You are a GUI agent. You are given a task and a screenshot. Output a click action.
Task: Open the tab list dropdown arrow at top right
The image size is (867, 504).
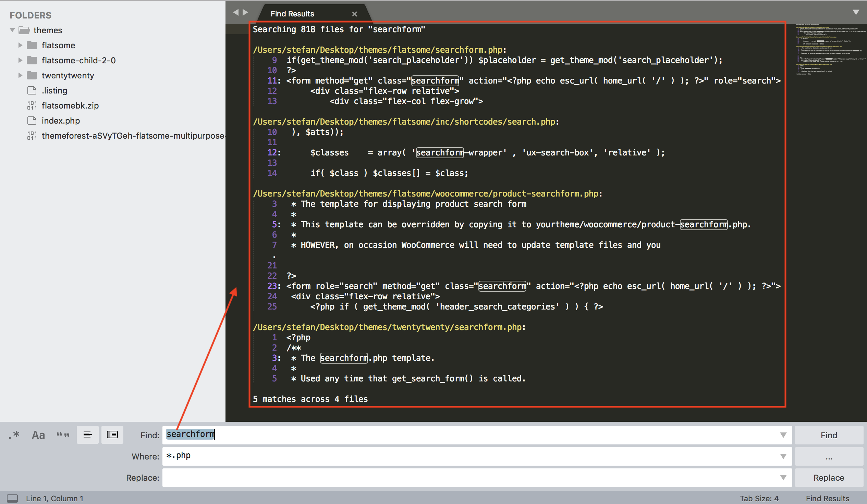tap(856, 12)
